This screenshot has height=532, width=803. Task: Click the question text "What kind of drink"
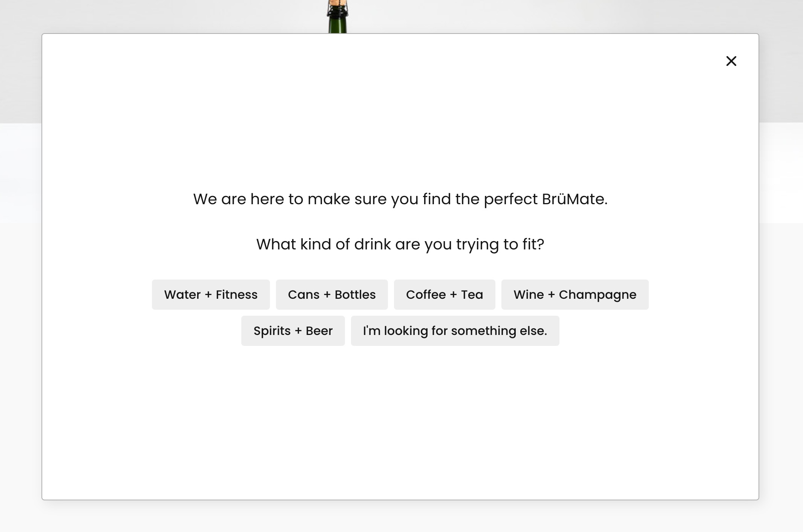pyautogui.click(x=400, y=244)
